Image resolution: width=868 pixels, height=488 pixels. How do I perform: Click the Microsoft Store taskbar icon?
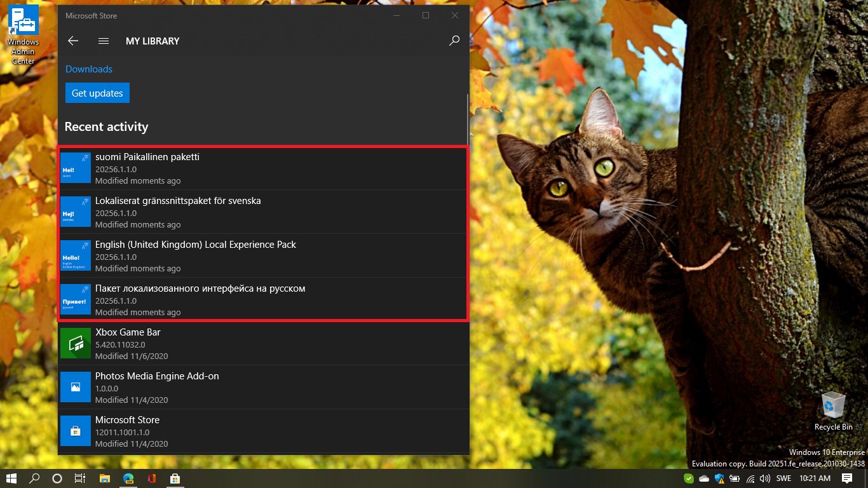pos(174,478)
